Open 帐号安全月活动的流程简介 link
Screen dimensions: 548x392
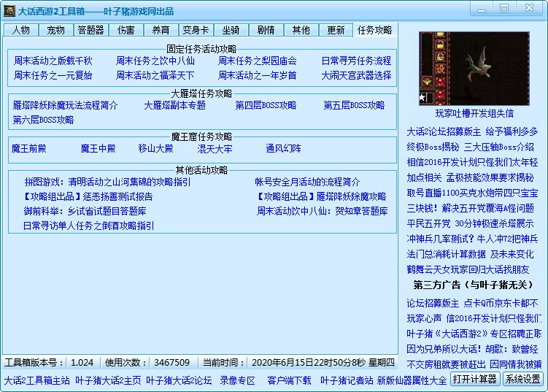pyautogui.click(x=307, y=182)
